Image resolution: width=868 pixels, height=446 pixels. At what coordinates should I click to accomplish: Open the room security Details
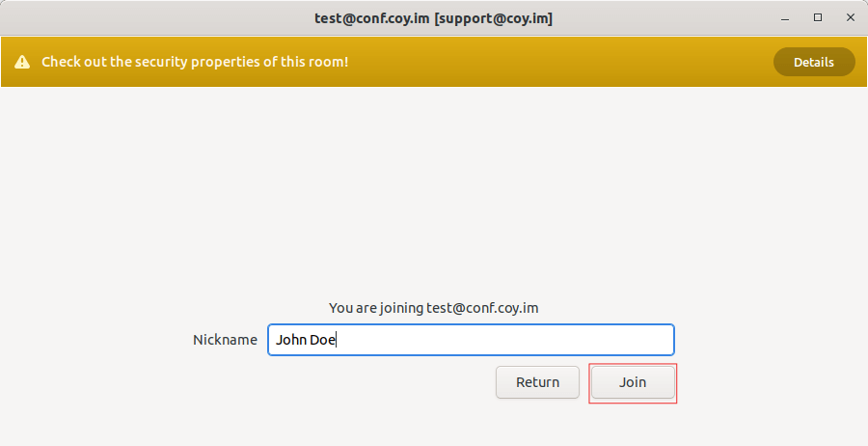(813, 62)
